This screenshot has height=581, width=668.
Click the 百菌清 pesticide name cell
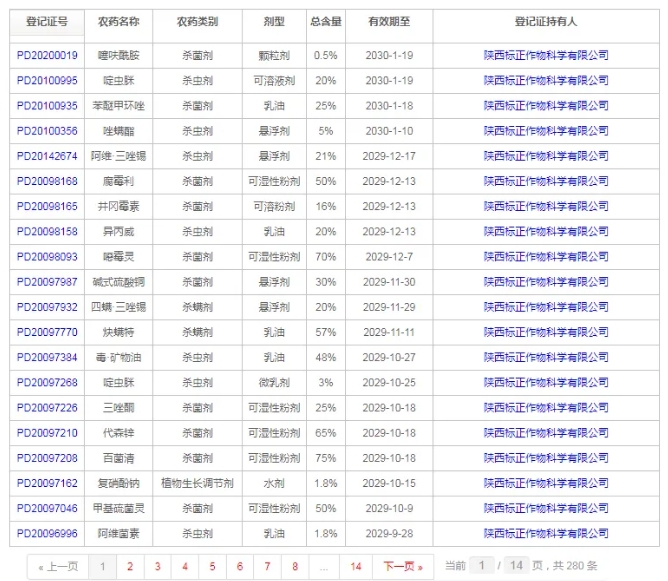tap(118, 458)
